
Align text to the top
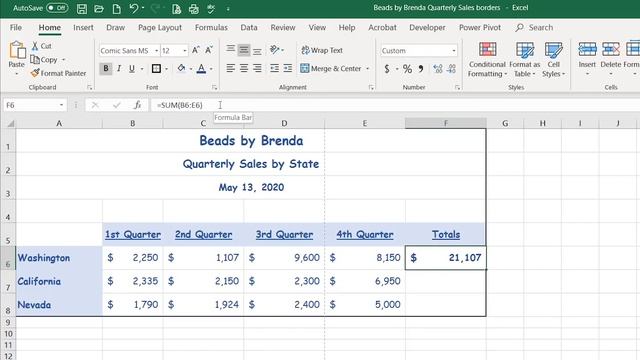[x=231, y=50]
